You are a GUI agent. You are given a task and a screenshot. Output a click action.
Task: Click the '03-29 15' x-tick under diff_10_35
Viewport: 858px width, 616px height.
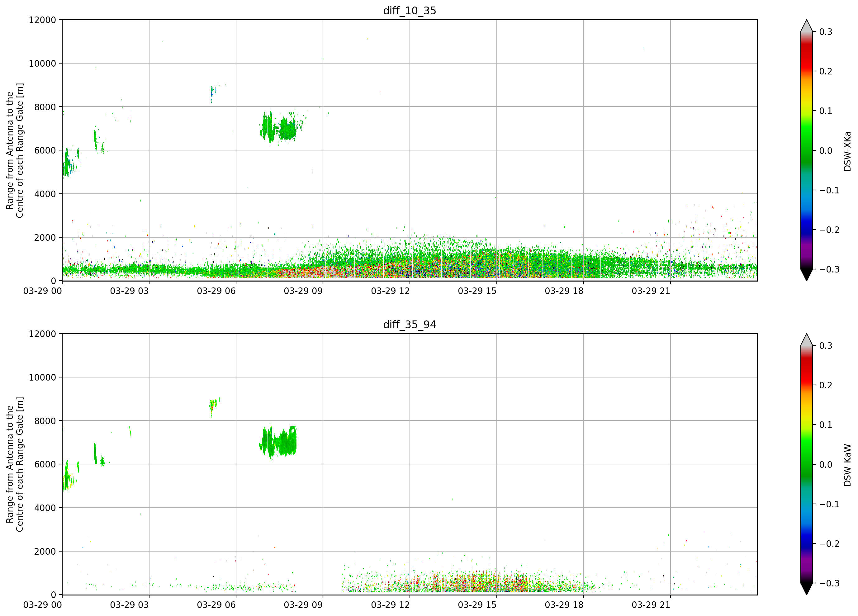point(477,291)
